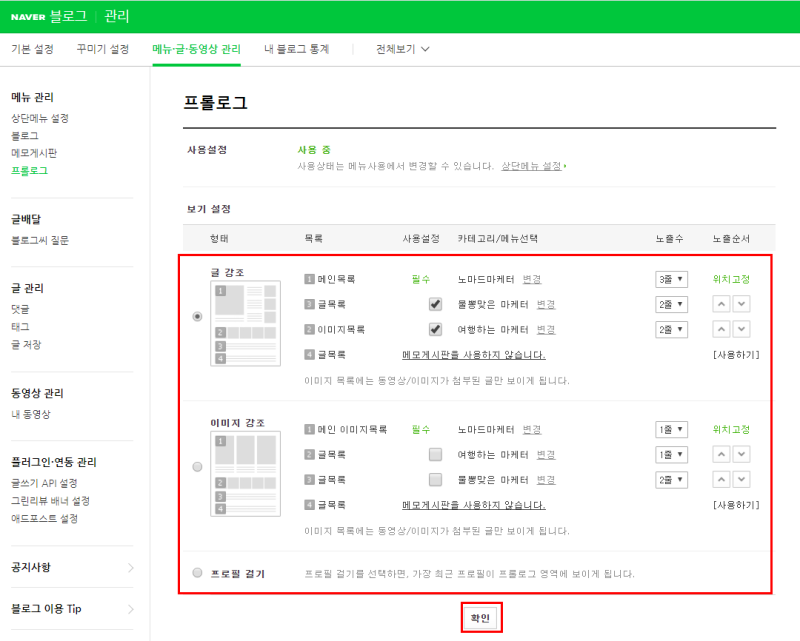Viewport: 800px width, 641px height.
Task: Open 글 저장 in the sidebar
Action: click(x=26, y=344)
